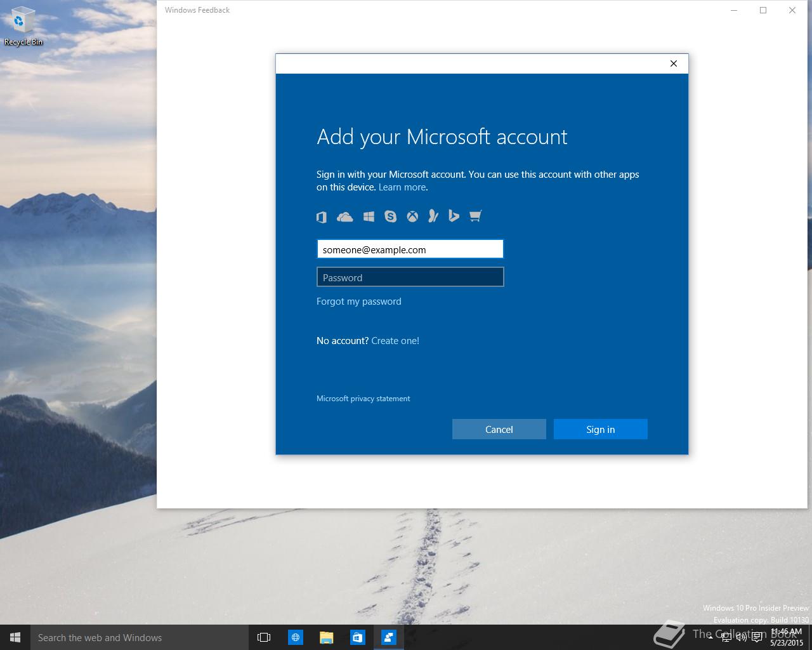Follow the Learn more link

point(402,187)
